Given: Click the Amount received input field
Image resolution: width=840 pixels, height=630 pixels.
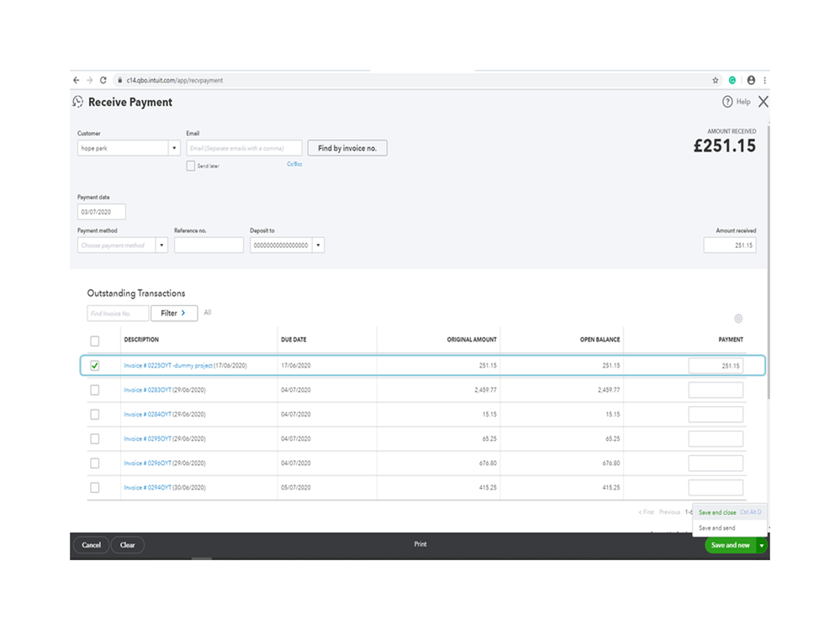Looking at the screenshot, I should pos(730,246).
